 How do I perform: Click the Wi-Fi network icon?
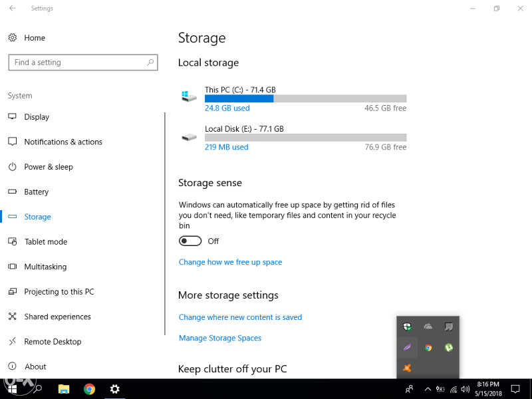[454, 389]
